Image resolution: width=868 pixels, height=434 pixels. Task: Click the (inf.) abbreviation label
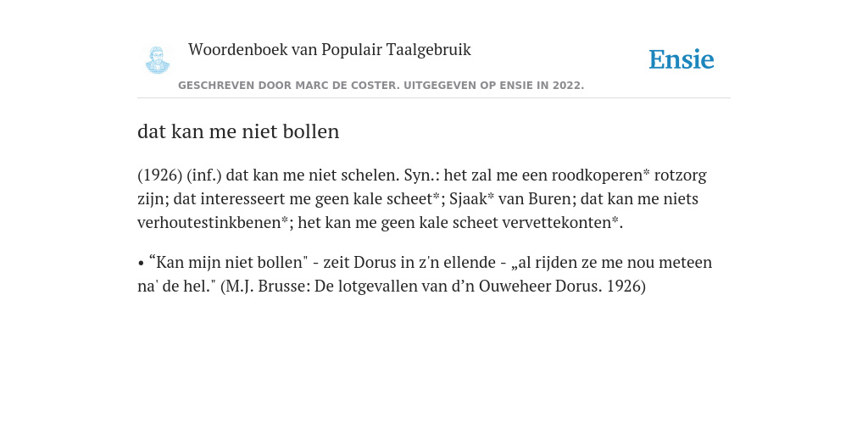pyautogui.click(x=204, y=175)
